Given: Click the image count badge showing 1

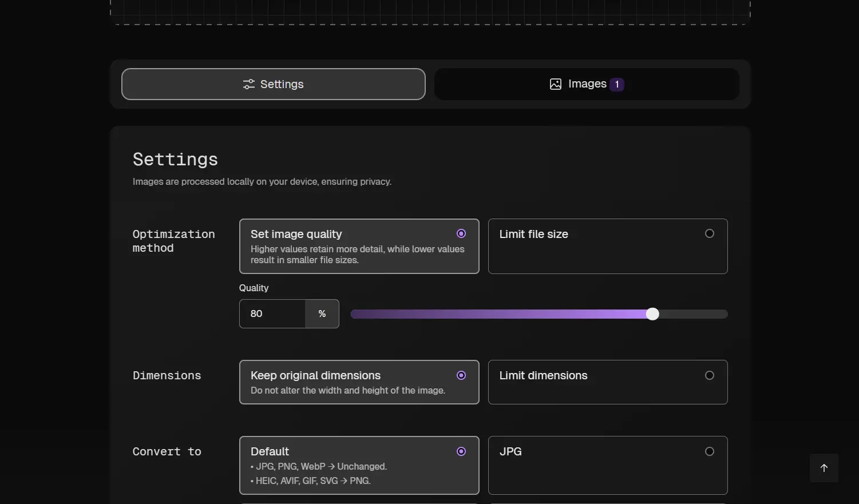Looking at the screenshot, I should pyautogui.click(x=616, y=84).
